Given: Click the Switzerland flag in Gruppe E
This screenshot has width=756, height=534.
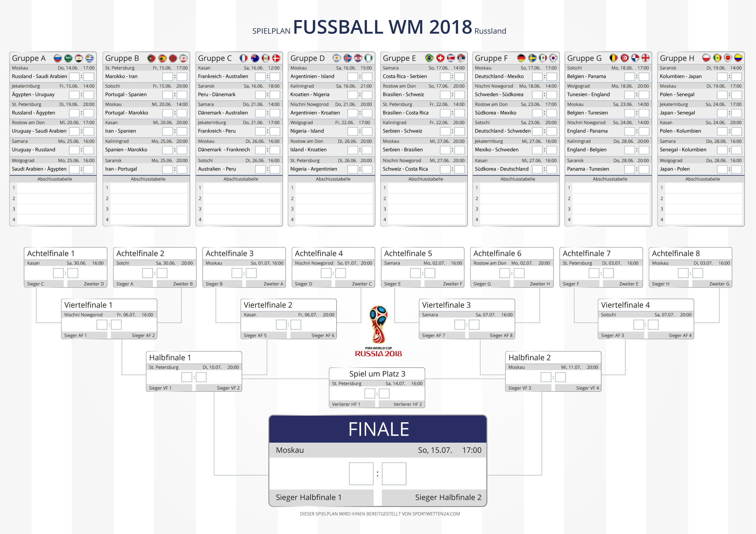Looking at the screenshot, I should [x=440, y=58].
